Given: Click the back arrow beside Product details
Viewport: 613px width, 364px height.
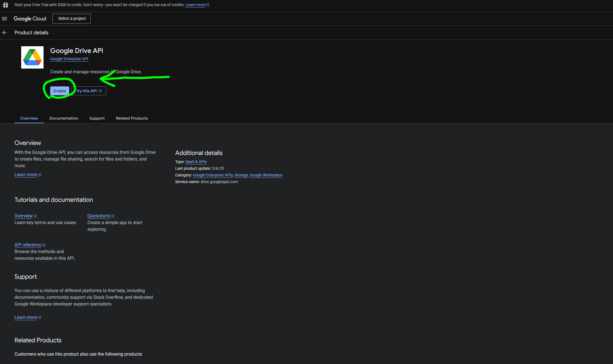Looking at the screenshot, I should (4, 33).
